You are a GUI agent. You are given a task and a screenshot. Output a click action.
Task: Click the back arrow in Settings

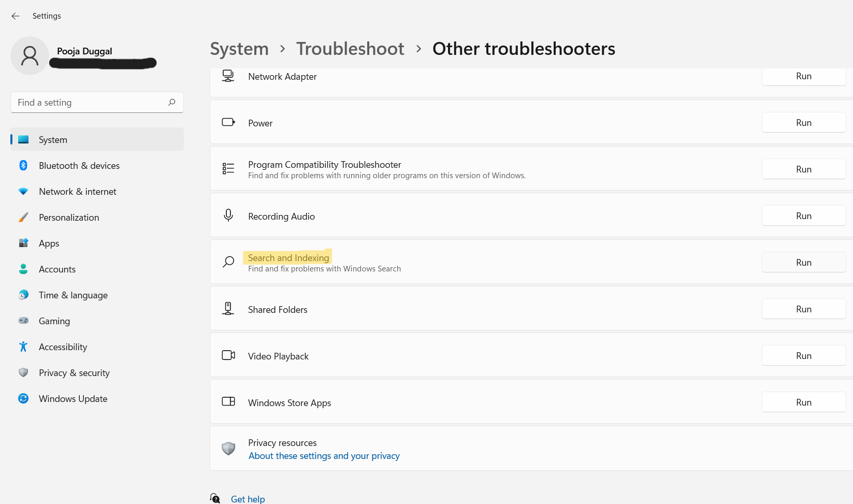pyautogui.click(x=16, y=16)
